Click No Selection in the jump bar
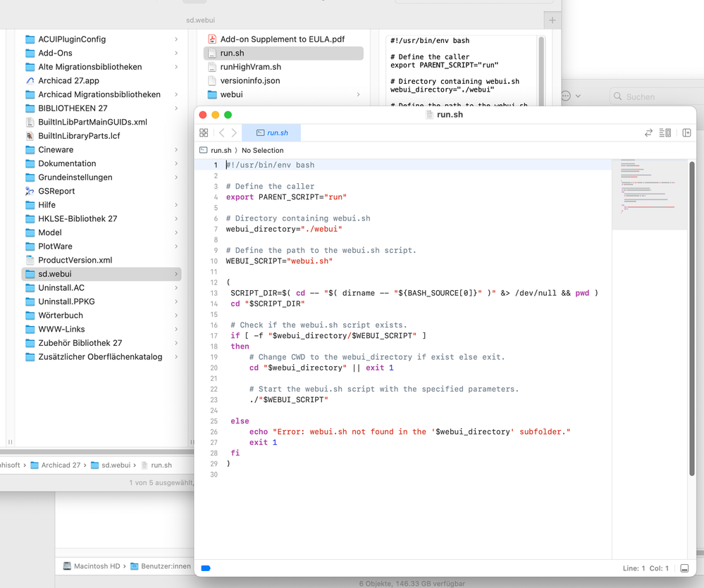The image size is (704, 588). pos(263,150)
